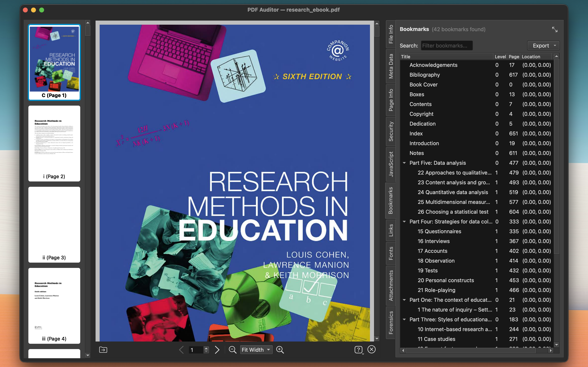The height and width of the screenshot is (367, 588).
Task: Open the Export dropdown button
Action: click(x=543, y=46)
